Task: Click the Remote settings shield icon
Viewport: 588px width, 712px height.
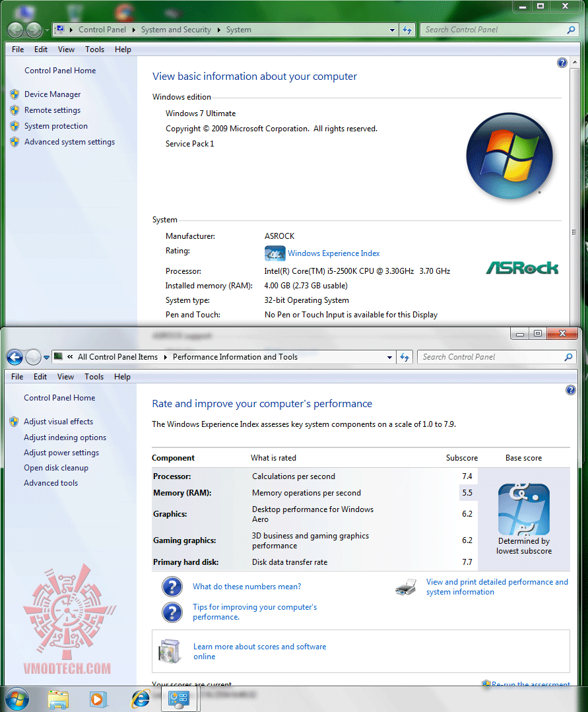Action: [x=15, y=110]
